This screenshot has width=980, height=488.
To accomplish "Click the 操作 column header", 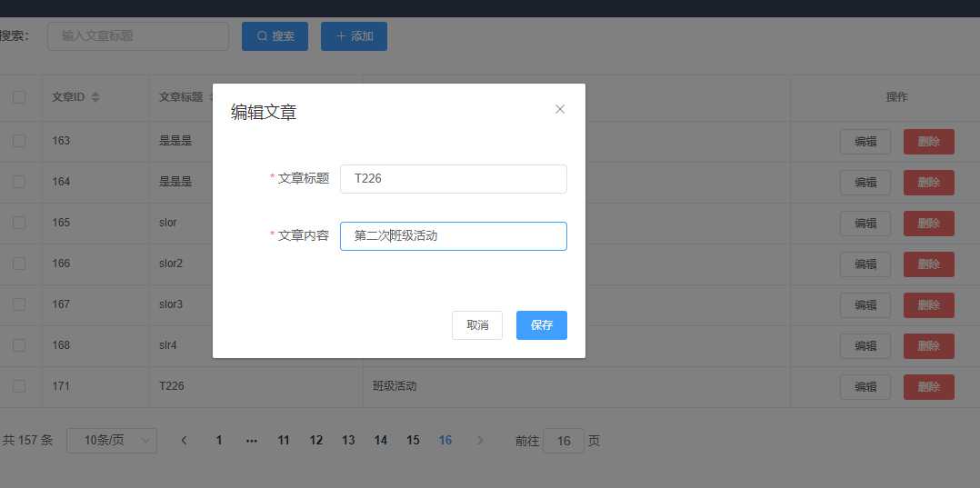I will click(x=897, y=97).
